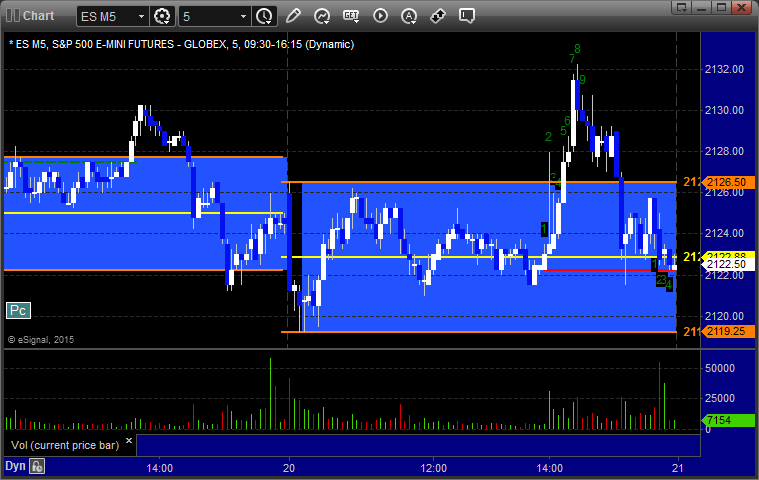Click the white 2122.50 current price marker
Image resolution: width=759 pixels, height=480 pixels.
tap(728, 265)
